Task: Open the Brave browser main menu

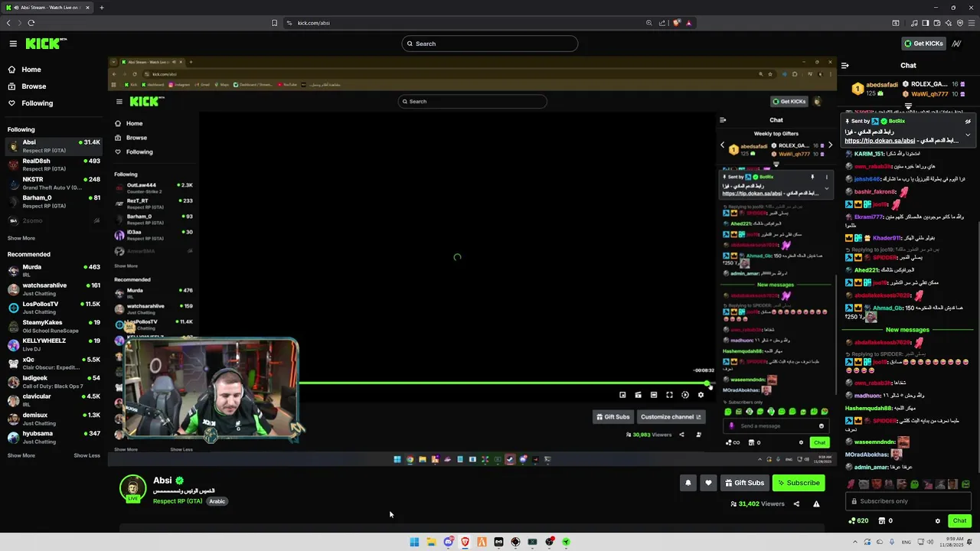Action: [971, 23]
